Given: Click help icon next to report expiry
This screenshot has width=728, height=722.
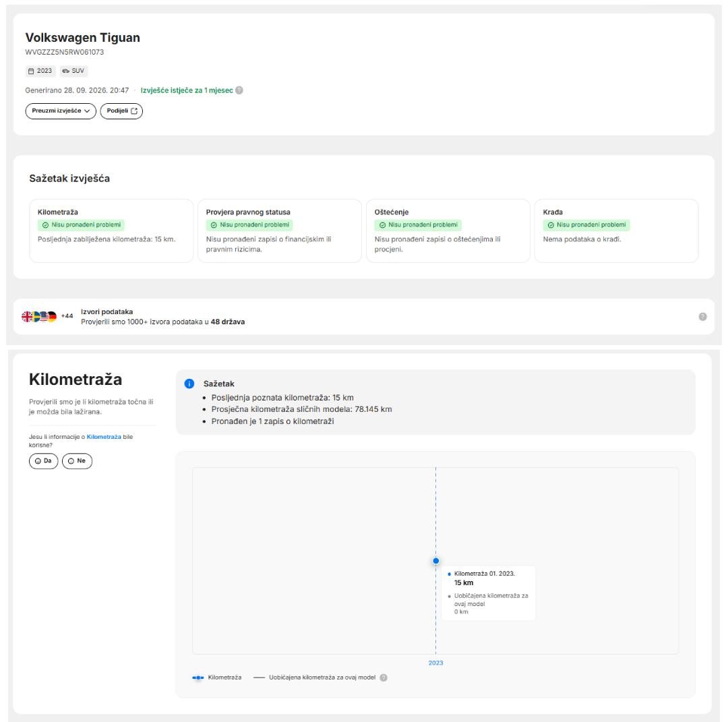Looking at the screenshot, I should [239, 90].
